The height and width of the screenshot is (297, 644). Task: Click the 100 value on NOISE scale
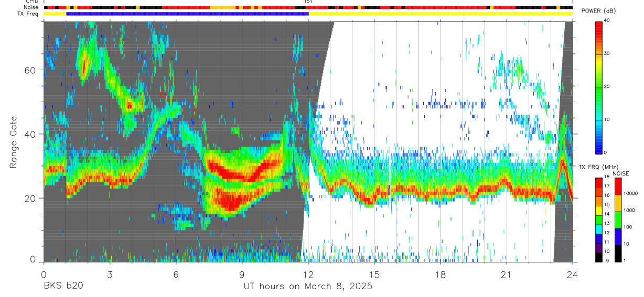click(628, 227)
